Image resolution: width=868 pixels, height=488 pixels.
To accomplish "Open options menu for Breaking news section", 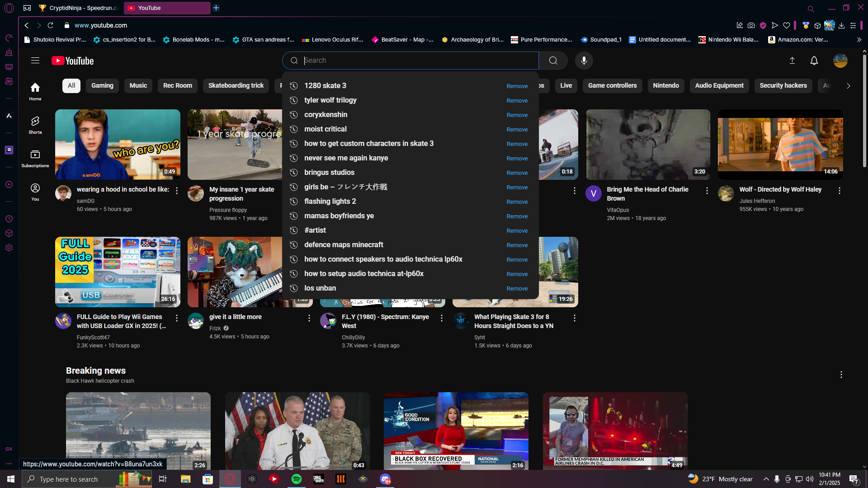I will click(841, 375).
